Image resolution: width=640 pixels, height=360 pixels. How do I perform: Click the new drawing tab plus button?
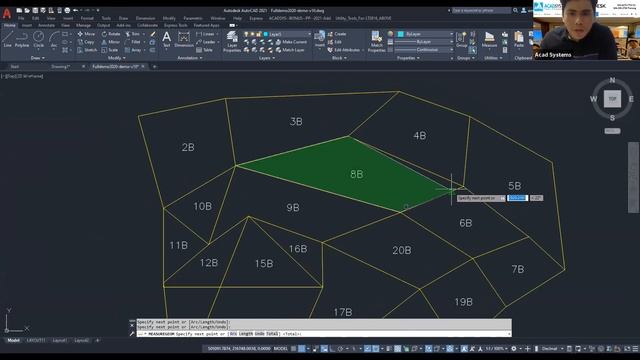(x=154, y=66)
